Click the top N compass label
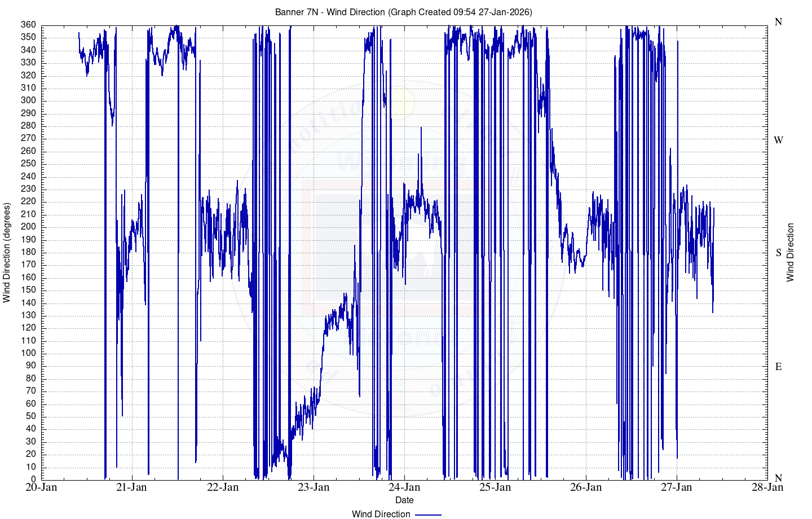Viewport: 812px width, 519px height. [778, 22]
